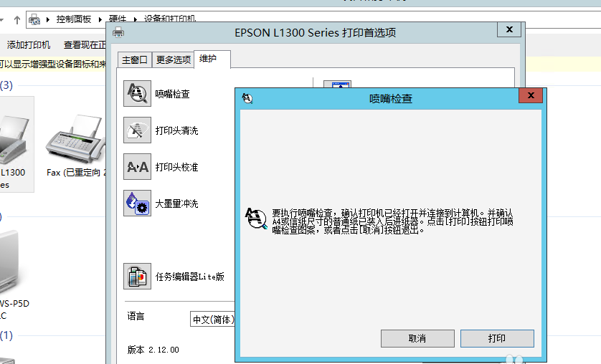Click 添加打印机 in the Explorer toolbar
601x364 pixels.
[29, 44]
